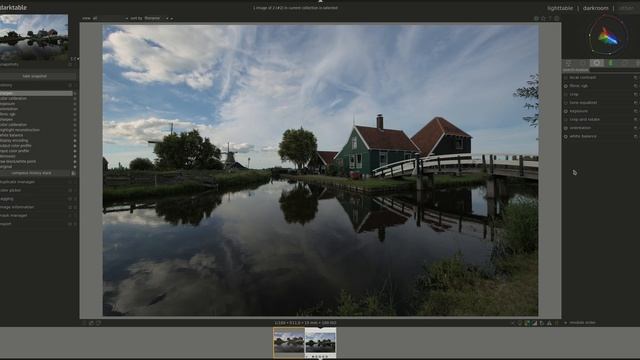Expand the white balance module
640x360 pixels.
pos(583,136)
